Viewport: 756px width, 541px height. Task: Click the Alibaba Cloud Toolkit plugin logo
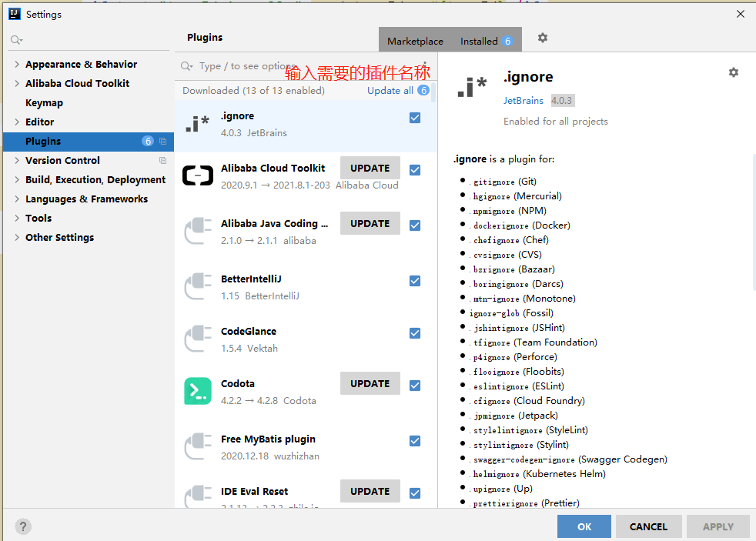[198, 175]
